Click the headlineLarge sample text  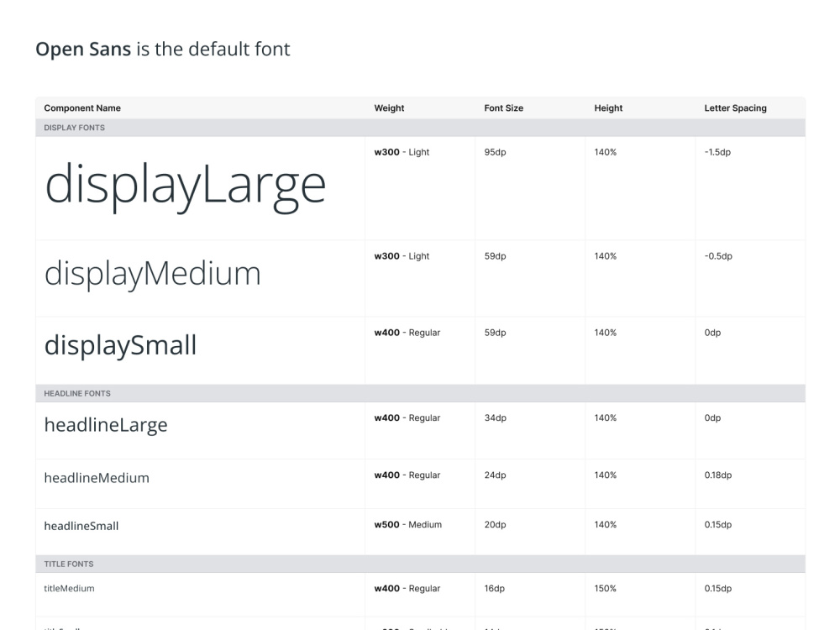106,425
